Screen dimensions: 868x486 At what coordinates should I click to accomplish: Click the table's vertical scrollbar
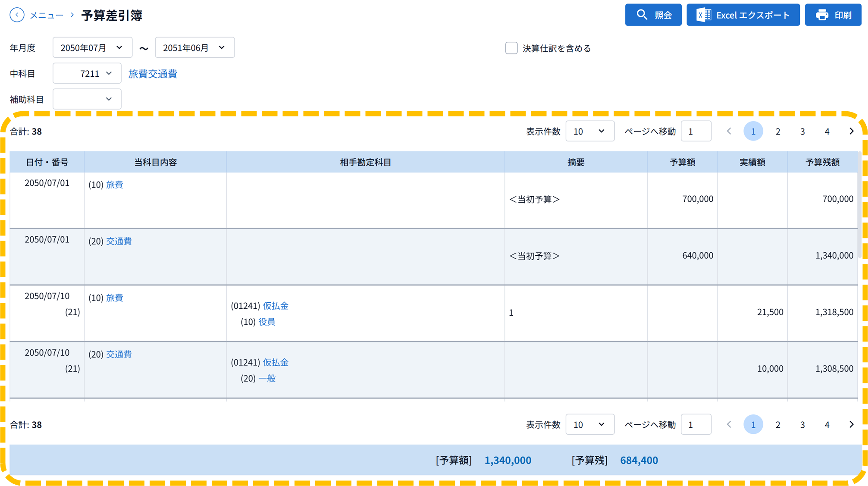click(860, 205)
